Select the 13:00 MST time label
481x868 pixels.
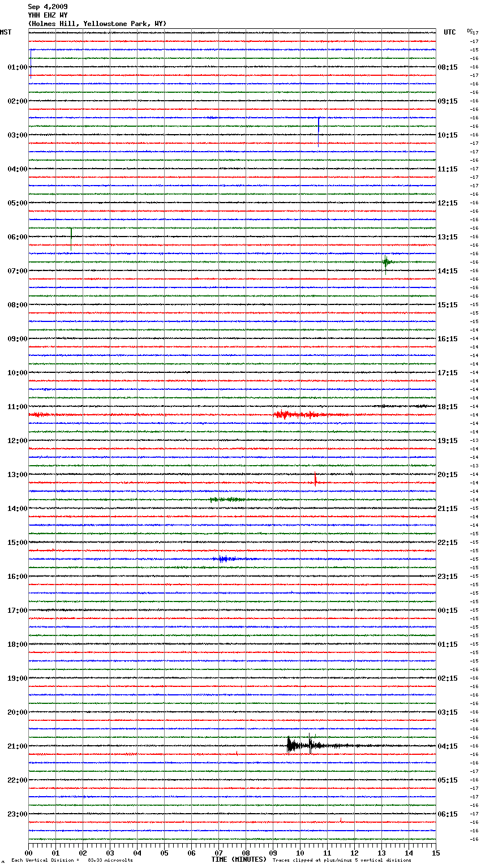pos(18,475)
